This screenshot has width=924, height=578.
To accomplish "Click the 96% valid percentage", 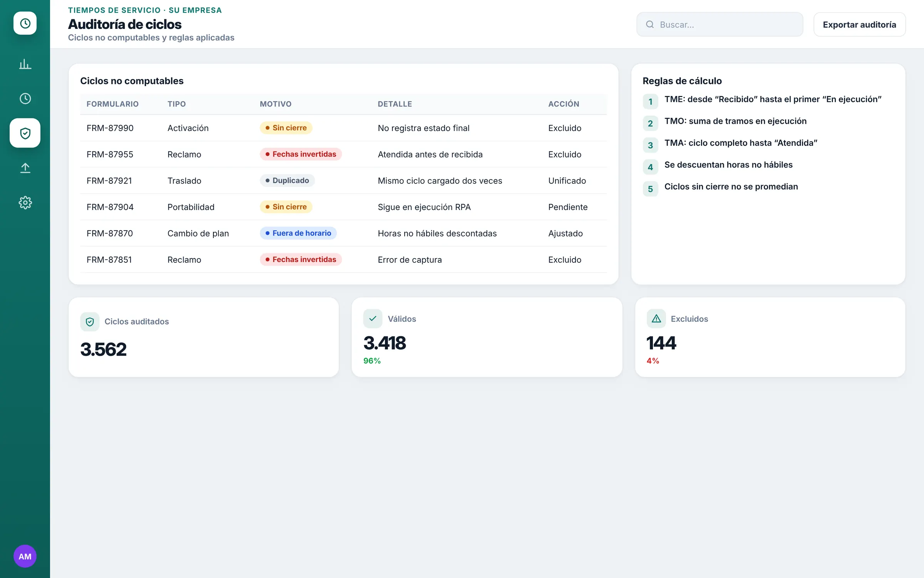I will click(x=372, y=361).
